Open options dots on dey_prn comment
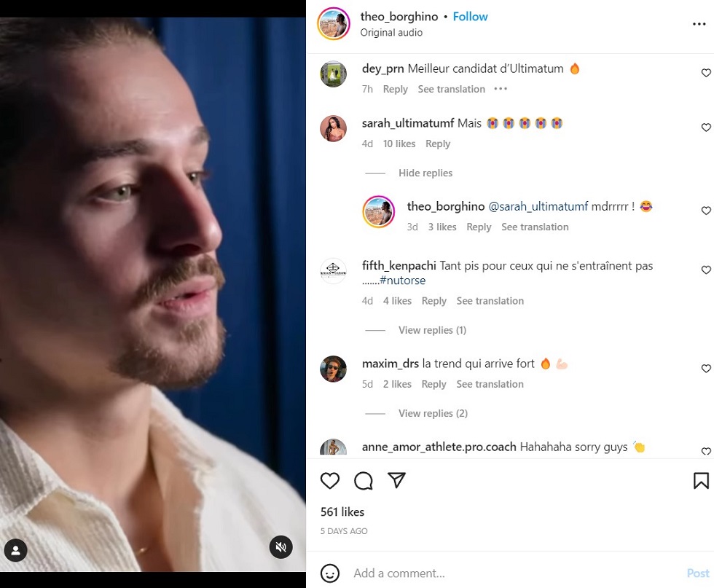The width and height of the screenshot is (714, 588). coord(501,89)
